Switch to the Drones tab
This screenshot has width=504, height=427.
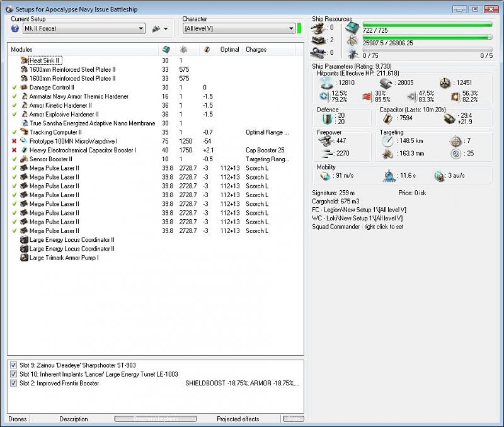pos(18,419)
